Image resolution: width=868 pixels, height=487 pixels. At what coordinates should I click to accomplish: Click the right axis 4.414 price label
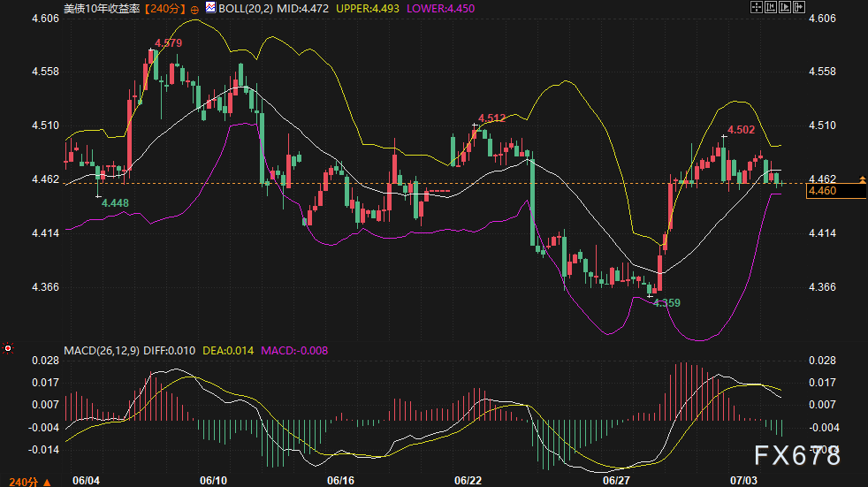coord(822,233)
